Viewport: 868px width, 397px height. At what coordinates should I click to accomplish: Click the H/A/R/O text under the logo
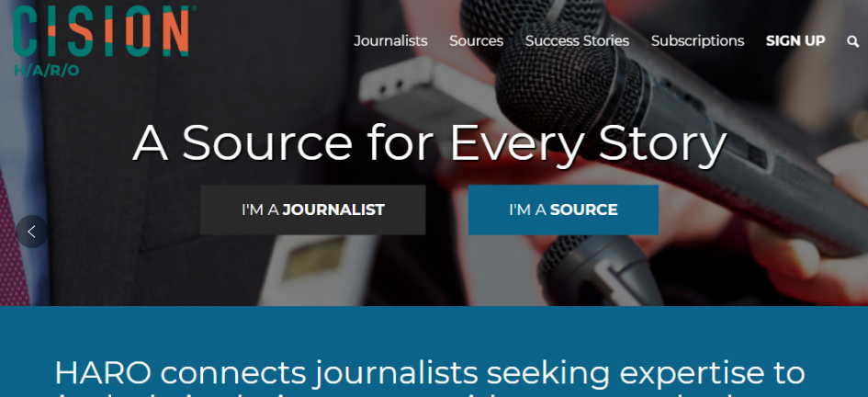47,71
